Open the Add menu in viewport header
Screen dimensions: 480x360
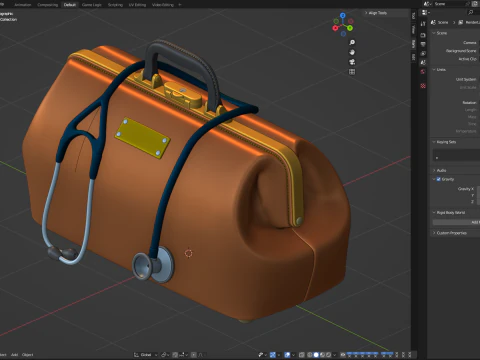[14, 355]
